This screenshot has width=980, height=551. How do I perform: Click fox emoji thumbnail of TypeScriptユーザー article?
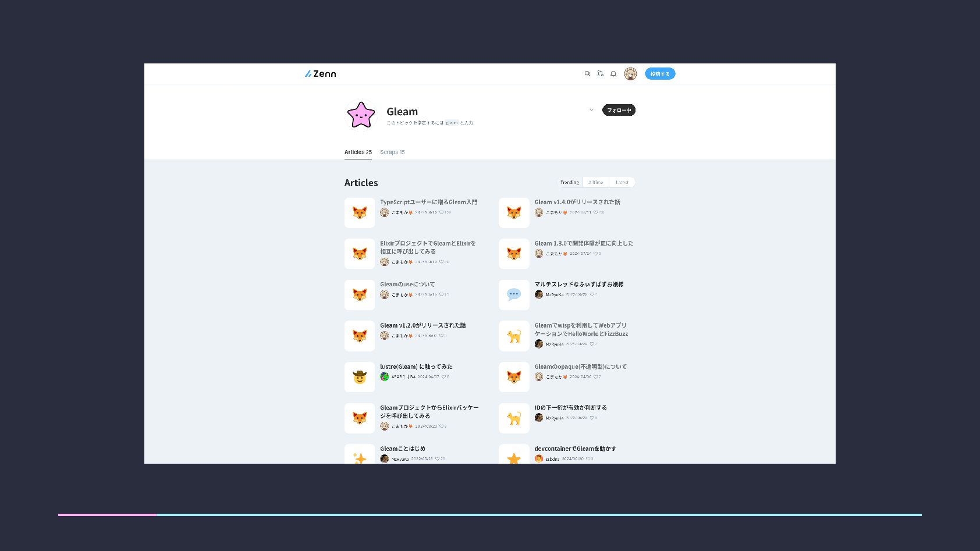(360, 213)
